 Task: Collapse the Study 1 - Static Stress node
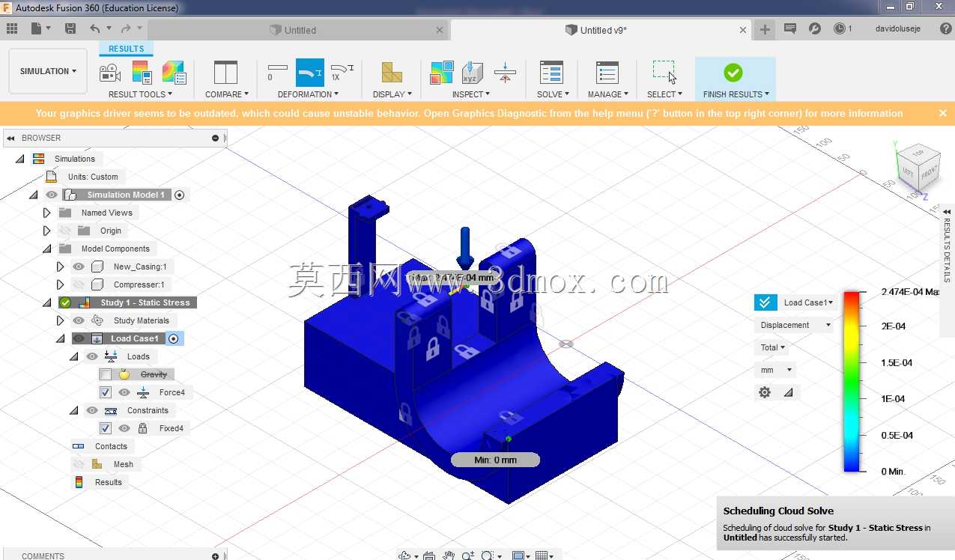[46, 302]
